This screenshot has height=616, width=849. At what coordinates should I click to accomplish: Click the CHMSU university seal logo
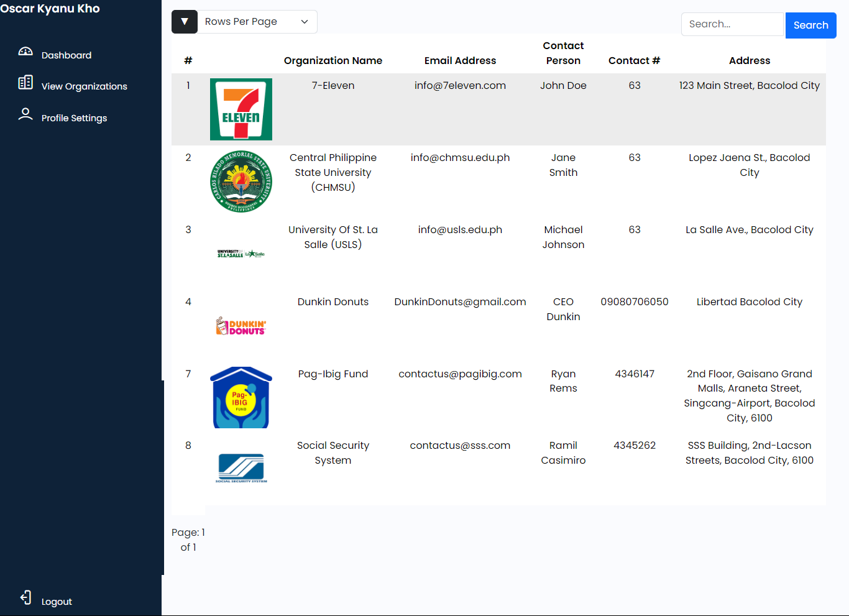[241, 182]
